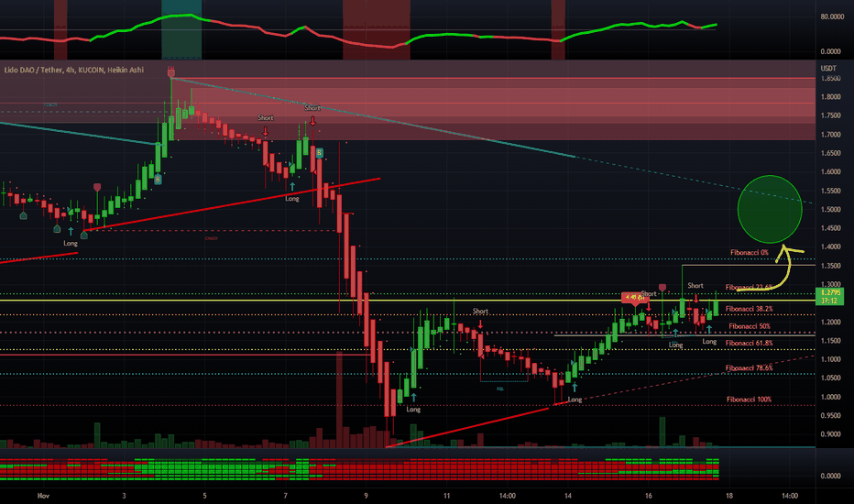The width and height of the screenshot is (854, 504).
Task: Click the 1.3500 price axis label
Action: (830, 266)
